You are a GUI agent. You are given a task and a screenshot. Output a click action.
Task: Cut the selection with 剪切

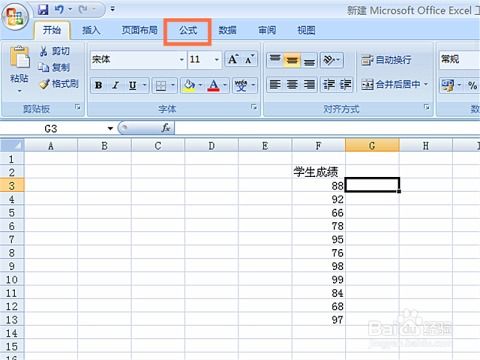click(x=55, y=51)
